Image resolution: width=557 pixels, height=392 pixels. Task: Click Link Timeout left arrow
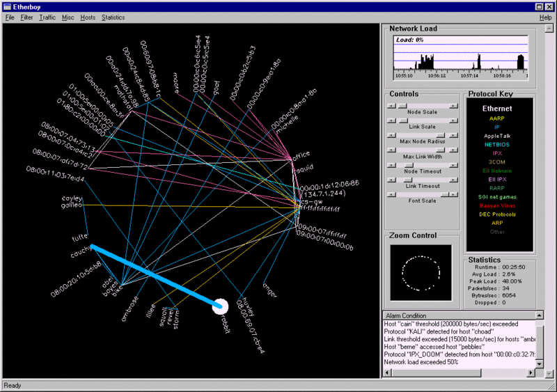[x=391, y=180]
